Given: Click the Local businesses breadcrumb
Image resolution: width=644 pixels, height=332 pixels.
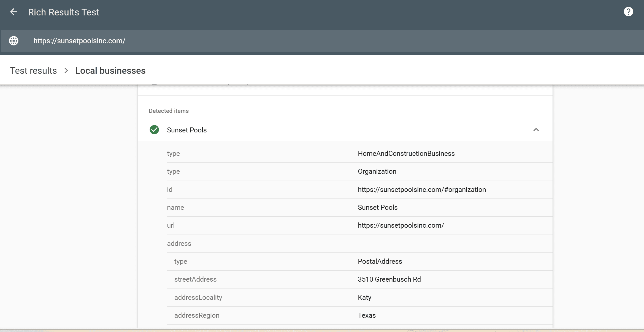Looking at the screenshot, I should [x=110, y=71].
